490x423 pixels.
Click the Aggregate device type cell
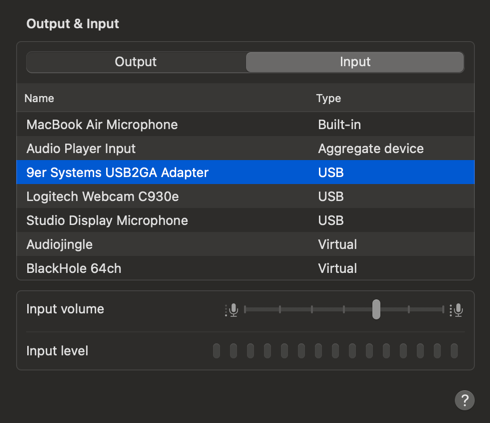click(371, 149)
